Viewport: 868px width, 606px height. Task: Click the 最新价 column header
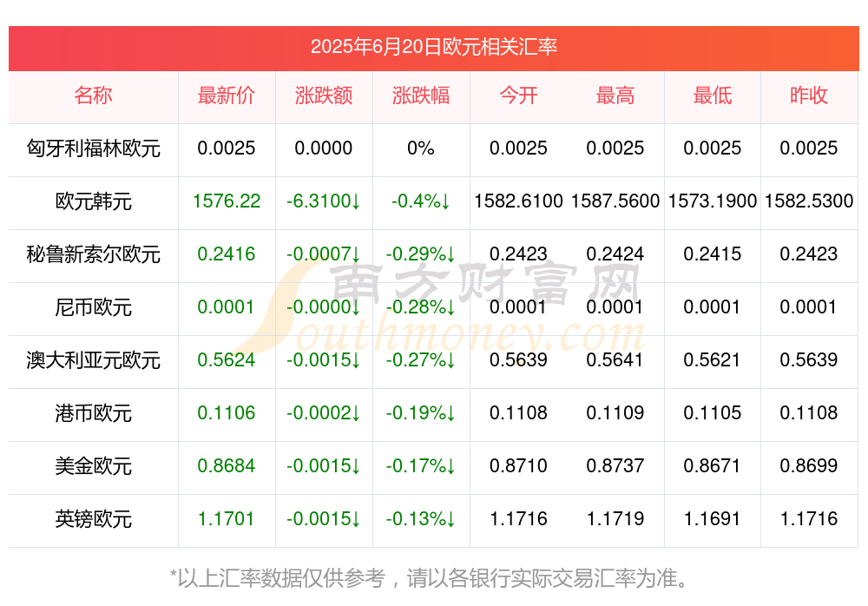227,96
